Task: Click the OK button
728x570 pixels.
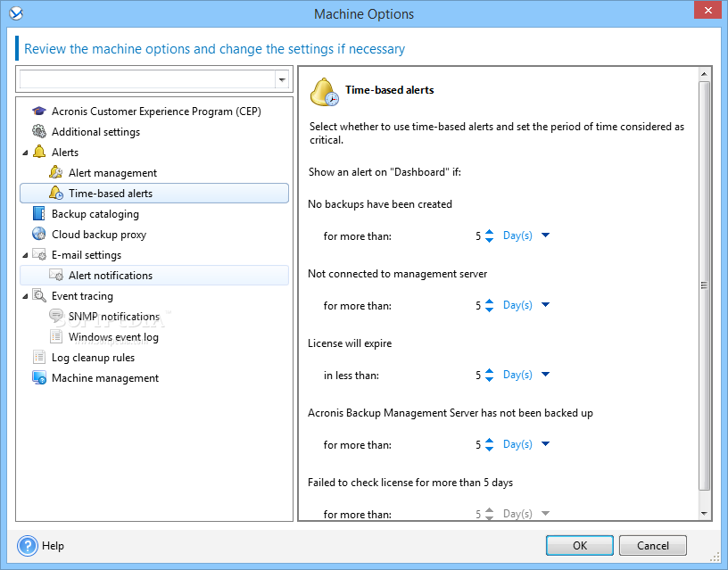Action: [579, 545]
